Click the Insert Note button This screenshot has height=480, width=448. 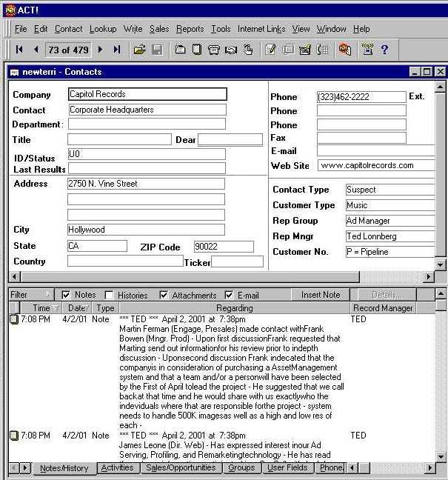coord(321,295)
